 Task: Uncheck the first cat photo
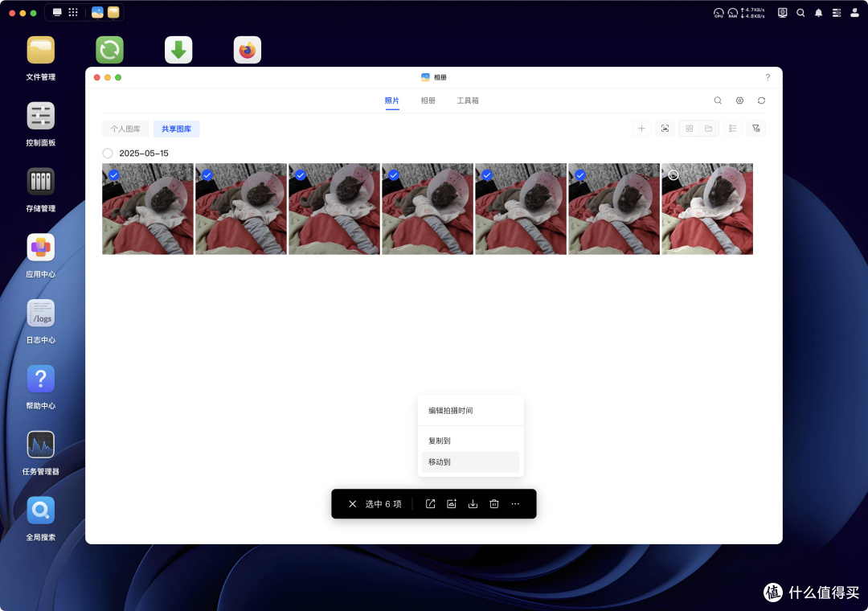[114, 175]
